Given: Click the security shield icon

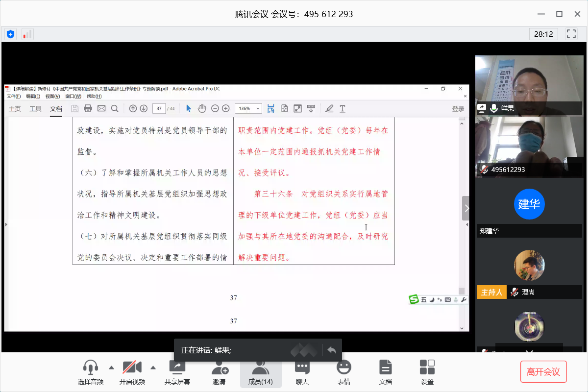Looking at the screenshot, I should [x=10, y=34].
